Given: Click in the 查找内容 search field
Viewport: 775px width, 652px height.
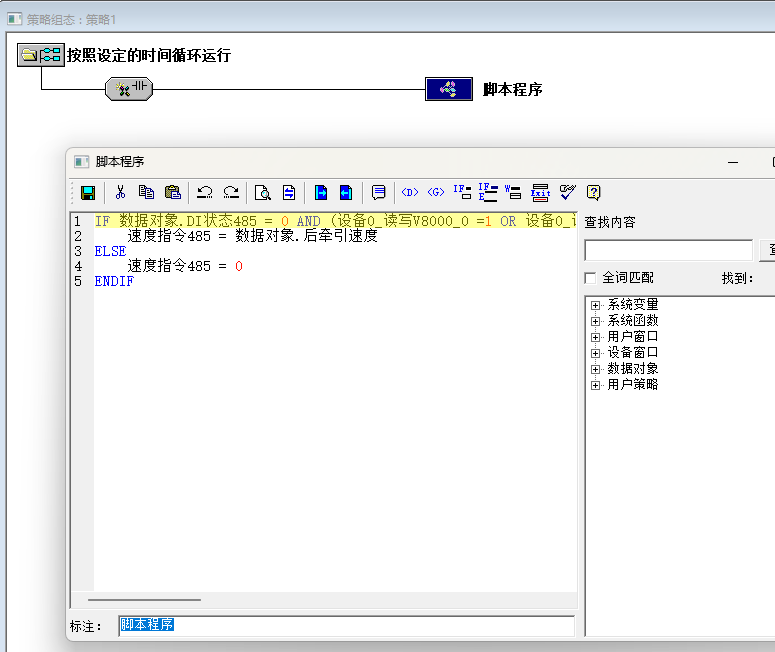Looking at the screenshot, I should click(x=668, y=250).
